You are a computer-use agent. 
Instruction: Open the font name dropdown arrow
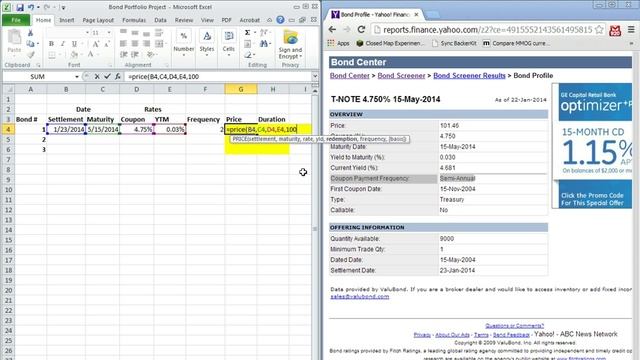click(87, 33)
